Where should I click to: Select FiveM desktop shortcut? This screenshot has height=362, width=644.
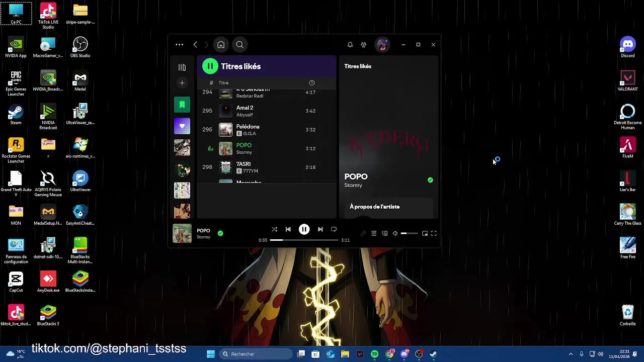coord(627,148)
